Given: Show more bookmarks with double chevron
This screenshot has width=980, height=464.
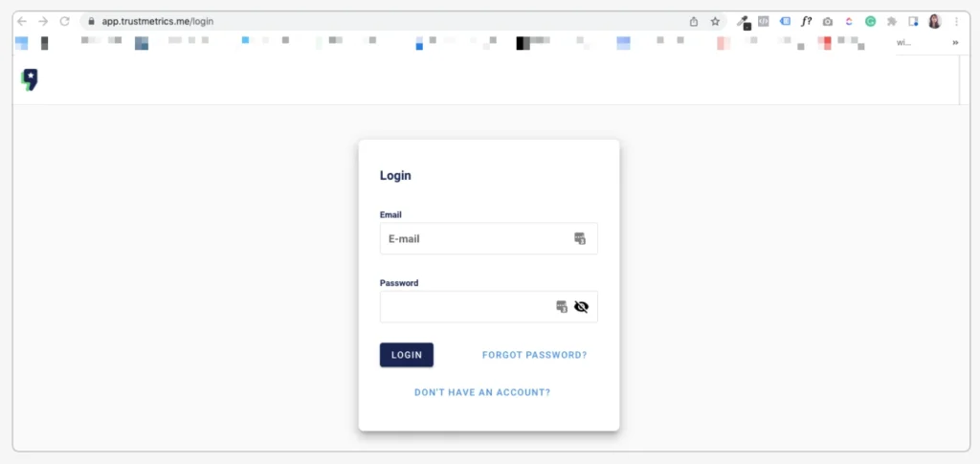Looking at the screenshot, I should 955,42.
